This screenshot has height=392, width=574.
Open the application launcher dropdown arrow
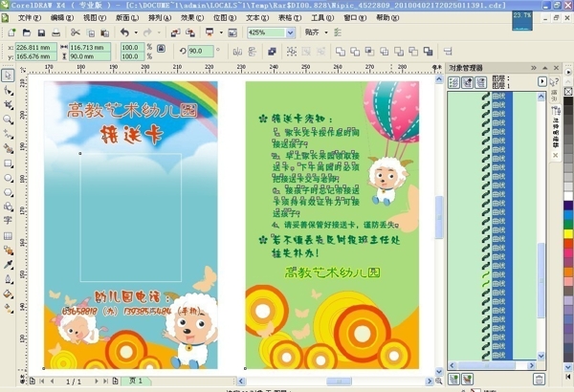(221, 33)
